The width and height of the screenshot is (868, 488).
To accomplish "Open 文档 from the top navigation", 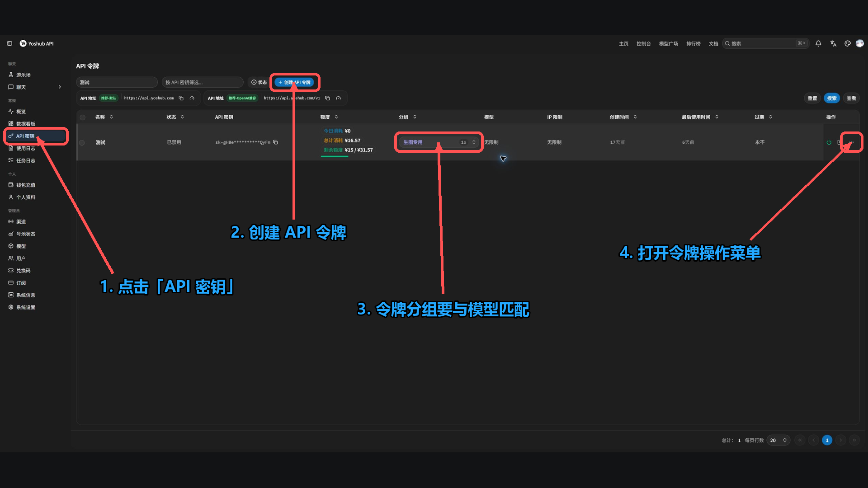I will pyautogui.click(x=713, y=44).
